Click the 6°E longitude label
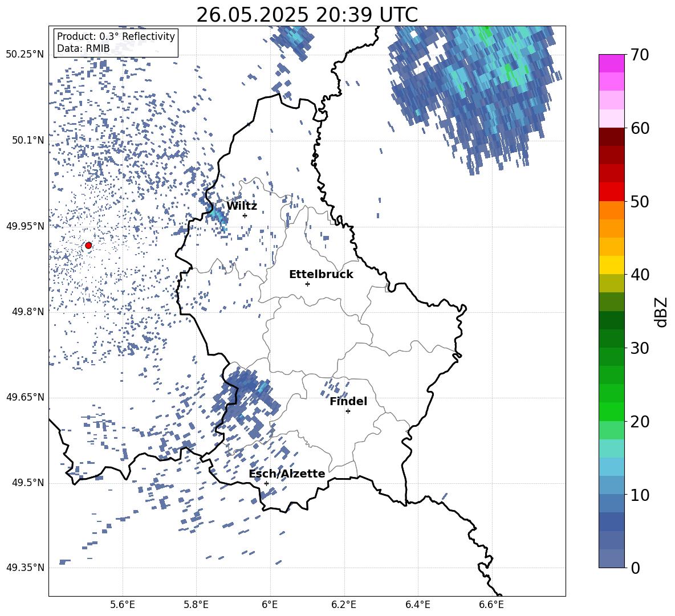 tap(270, 605)
